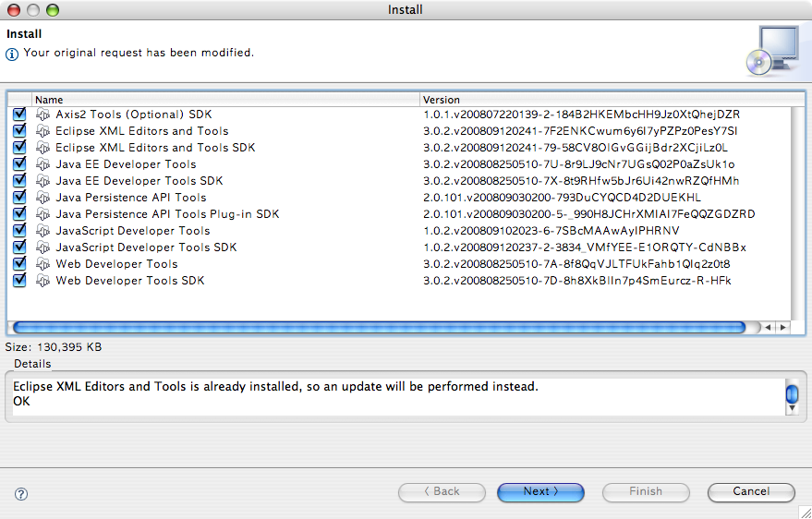Click the 'Your original request has been modified.' message
This screenshot has width=812, height=519.
click(x=139, y=53)
